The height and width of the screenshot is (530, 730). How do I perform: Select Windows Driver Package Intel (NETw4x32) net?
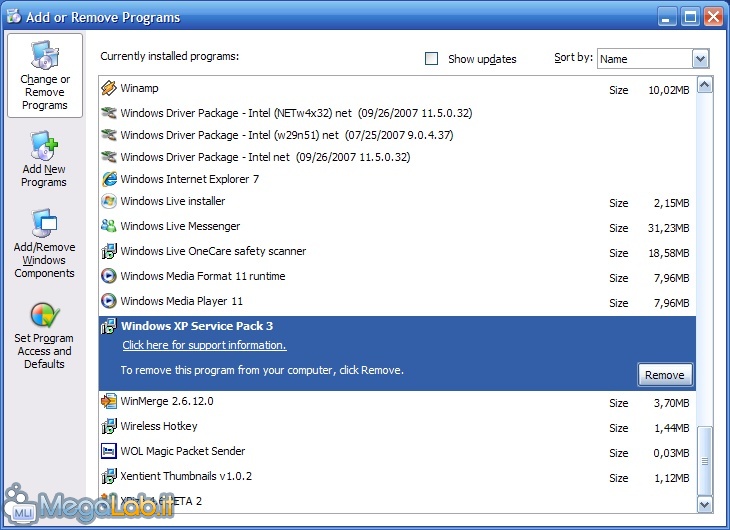(x=397, y=113)
